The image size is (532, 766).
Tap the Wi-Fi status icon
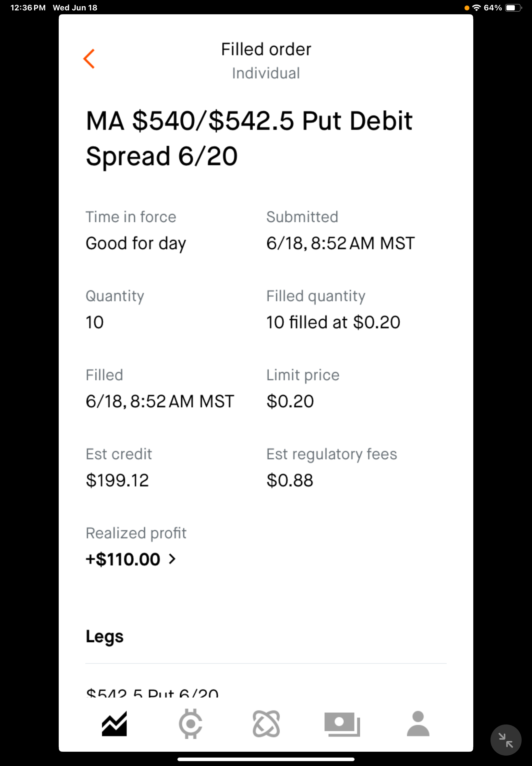click(477, 7)
